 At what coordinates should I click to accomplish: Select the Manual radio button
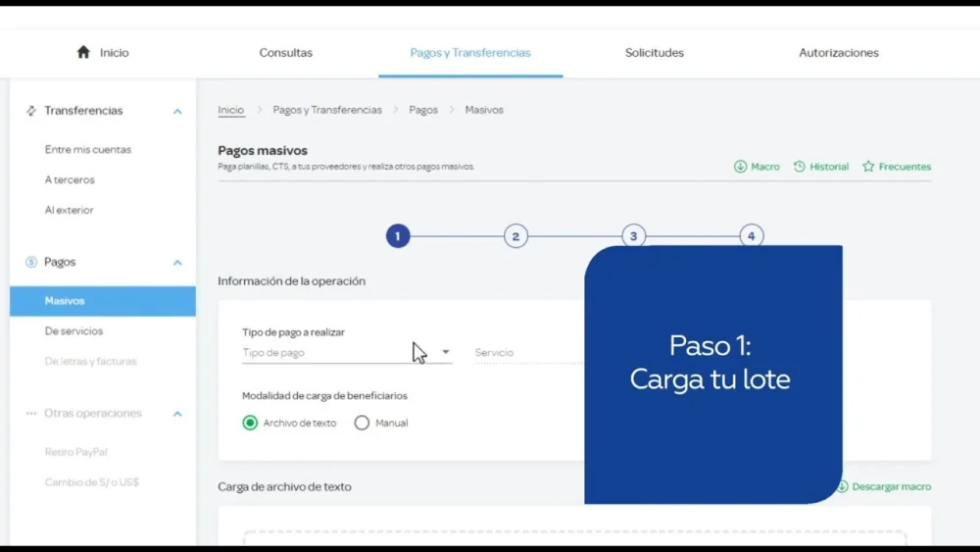[x=362, y=423]
